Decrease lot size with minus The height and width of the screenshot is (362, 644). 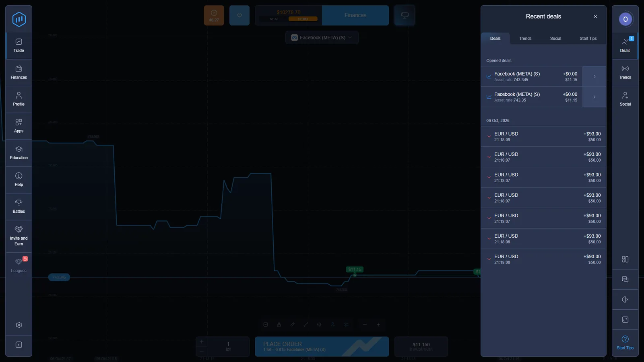point(202,351)
